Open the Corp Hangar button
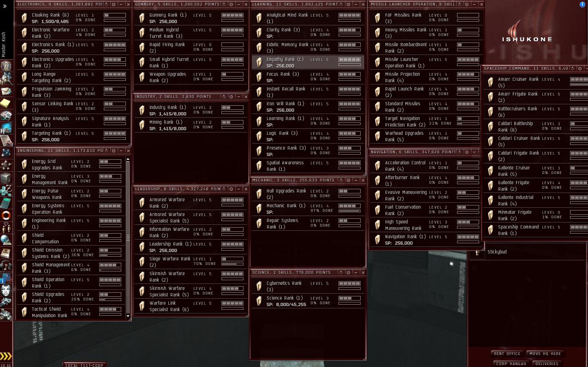 point(511,364)
